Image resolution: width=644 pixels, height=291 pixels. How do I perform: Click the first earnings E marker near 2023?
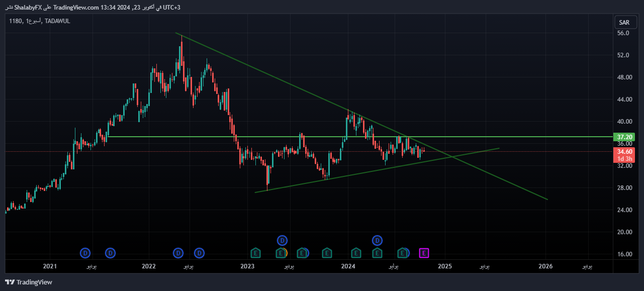tap(255, 253)
